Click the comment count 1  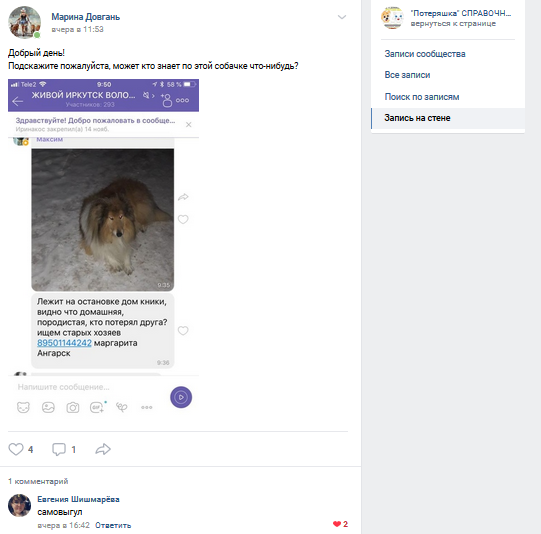tap(73, 449)
